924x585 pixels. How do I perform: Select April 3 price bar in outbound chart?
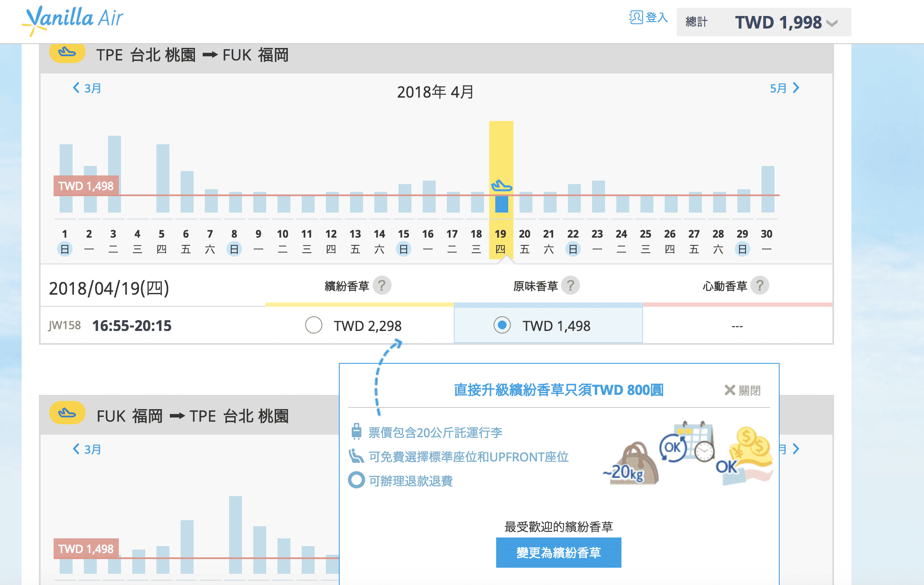[x=115, y=174]
